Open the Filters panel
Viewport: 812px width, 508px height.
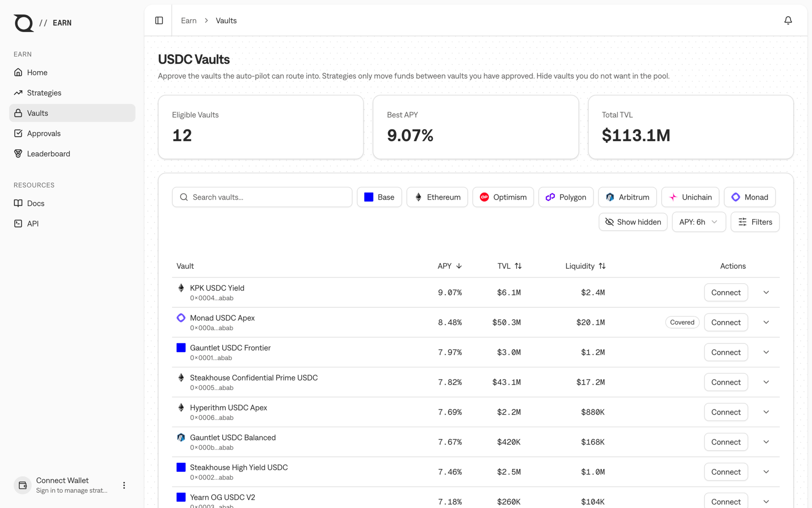click(755, 222)
